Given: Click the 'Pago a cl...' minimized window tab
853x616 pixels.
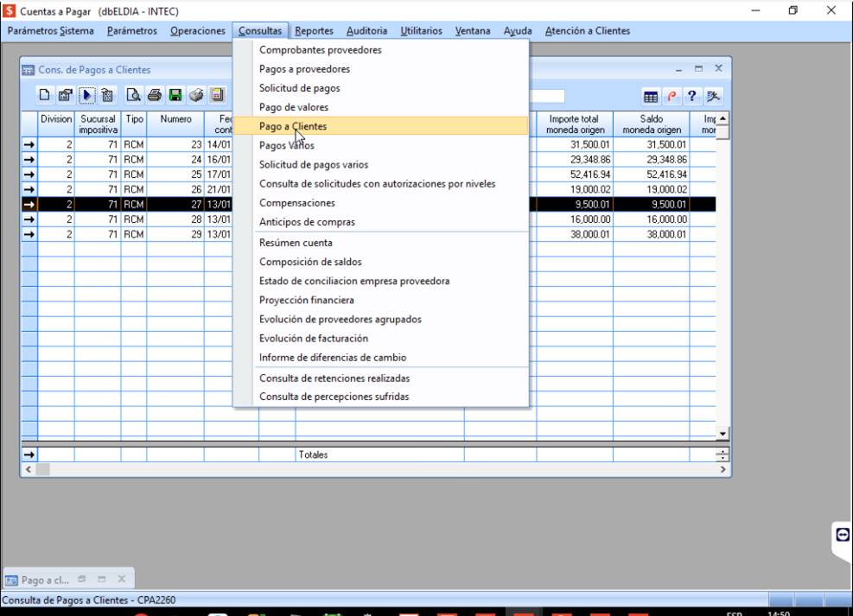Looking at the screenshot, I should (45, 580).
